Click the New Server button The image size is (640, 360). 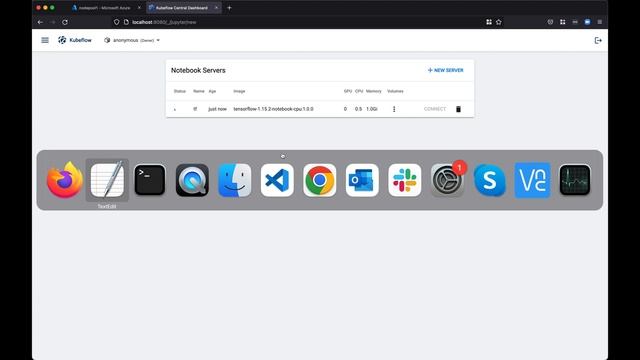tap(445, 70)
